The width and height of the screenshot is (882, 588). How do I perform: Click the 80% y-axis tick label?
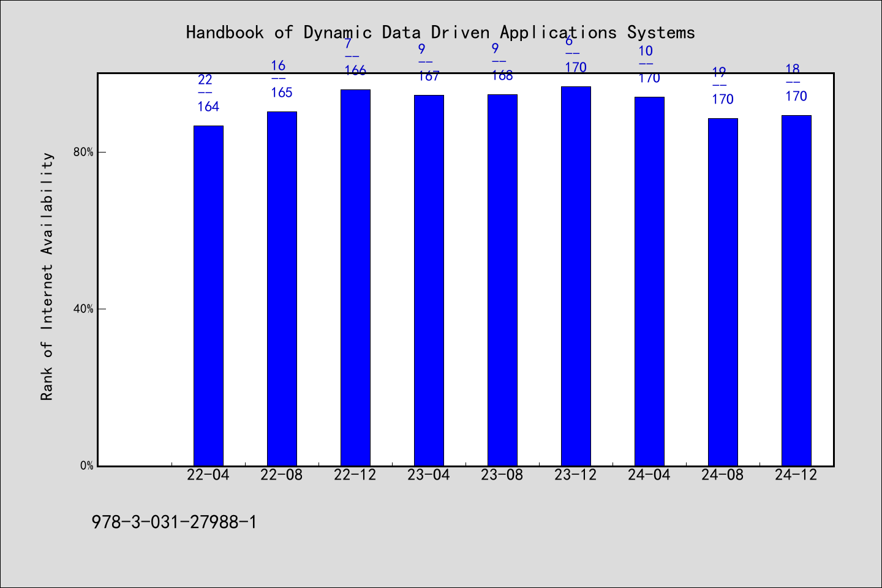[x=83, y=152]
